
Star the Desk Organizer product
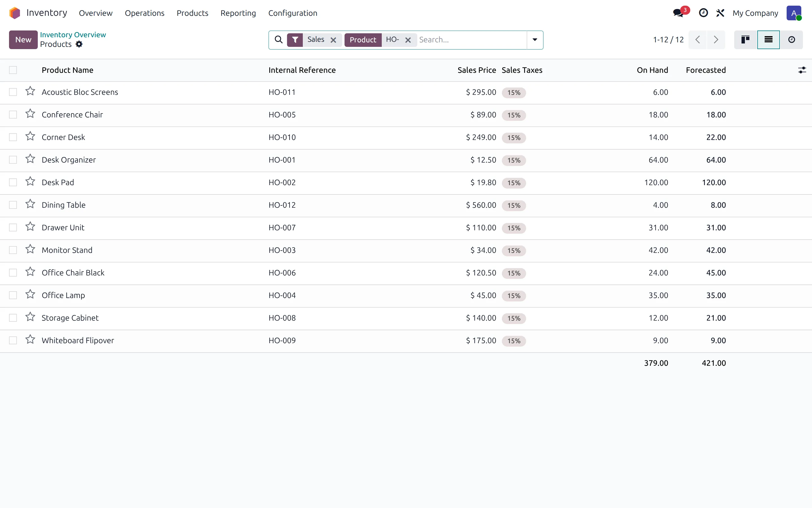click(x=30, y=159)
